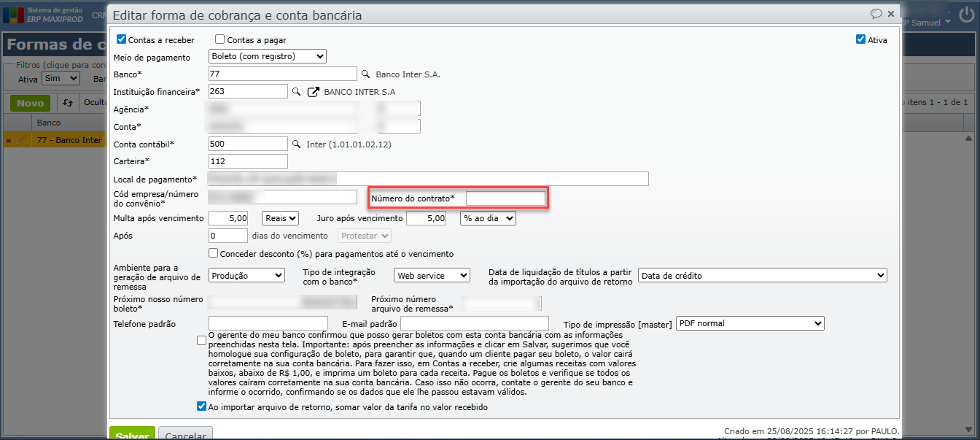The height and width of the screenshot is (440, 980).
Task: Close the Editar forma de cobrança dialog
Action: [x=891, y=14]
